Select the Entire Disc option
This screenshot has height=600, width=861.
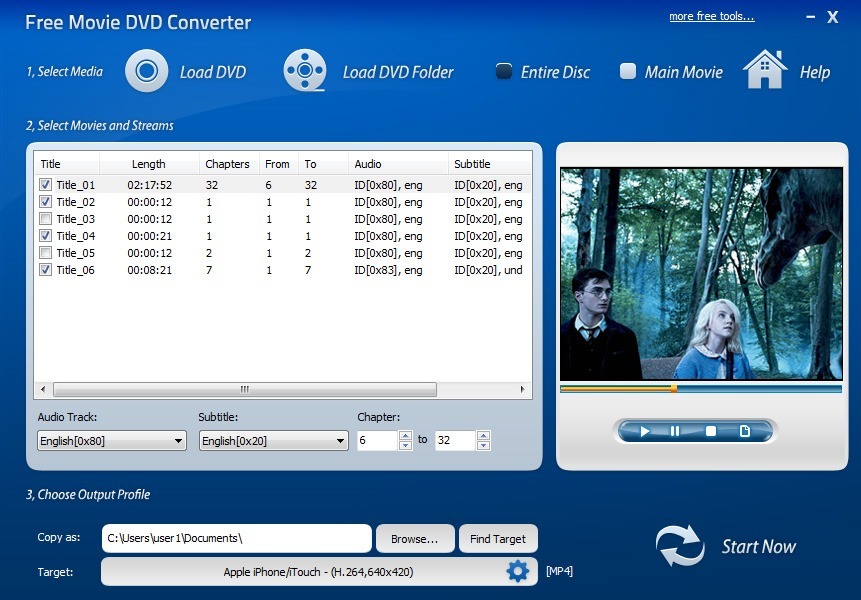pyautogui.click(x=504, y=71)
